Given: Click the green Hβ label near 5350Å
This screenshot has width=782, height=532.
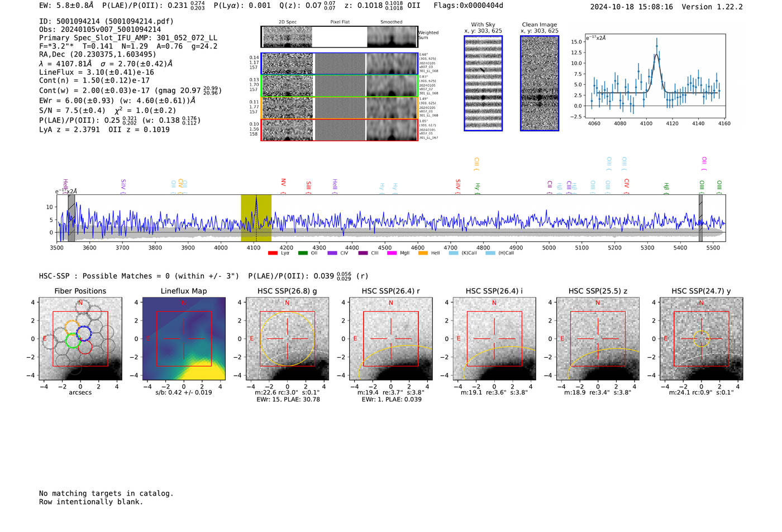Looking at the screenshot, I should point(666,187).
